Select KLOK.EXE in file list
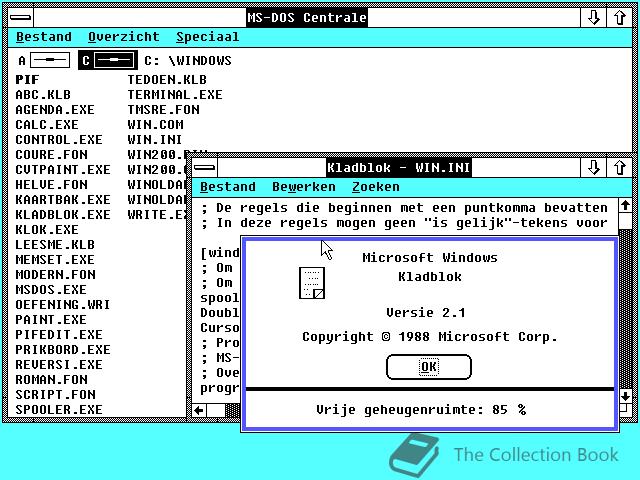 47,230
